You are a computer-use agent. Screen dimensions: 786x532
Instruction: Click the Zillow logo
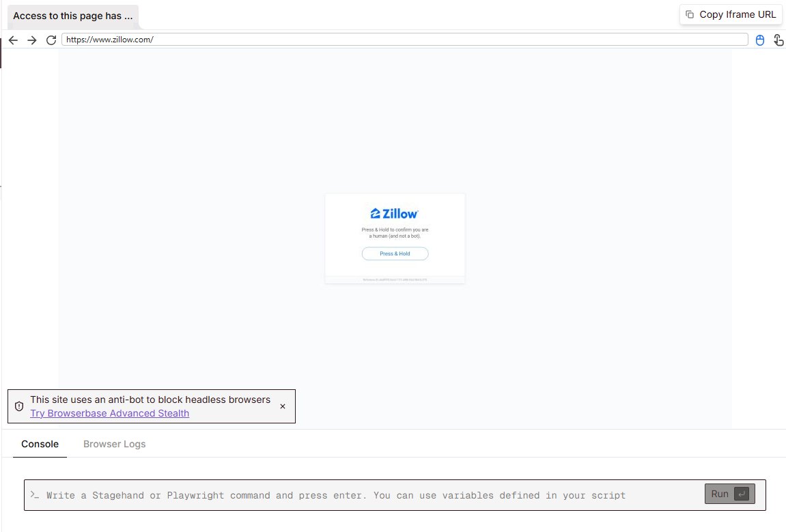pos(395,214)
